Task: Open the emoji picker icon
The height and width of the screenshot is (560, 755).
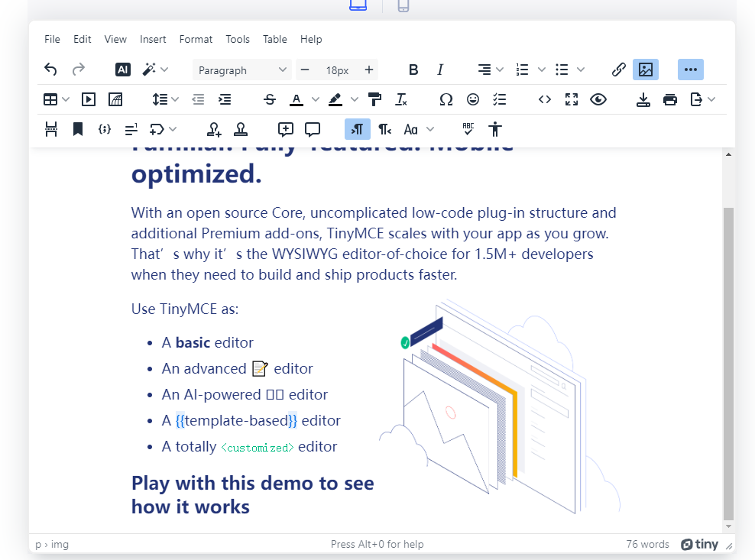Action: (x=473, y=99)
